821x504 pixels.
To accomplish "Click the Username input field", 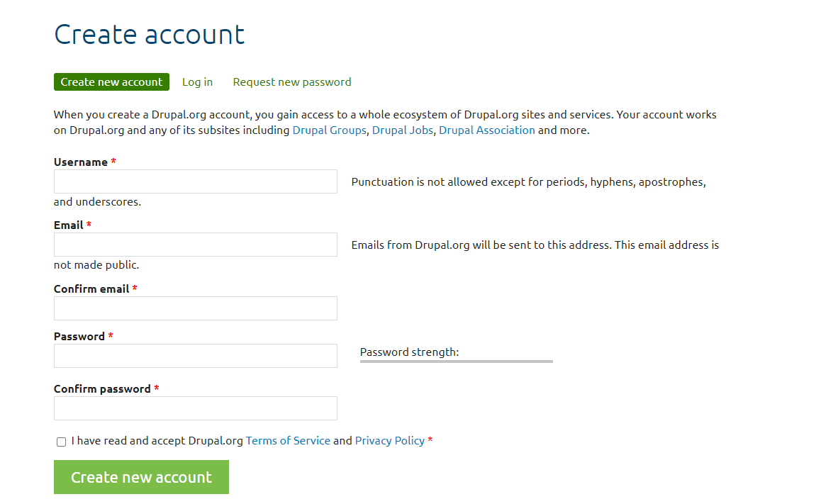I will [195, 181].
